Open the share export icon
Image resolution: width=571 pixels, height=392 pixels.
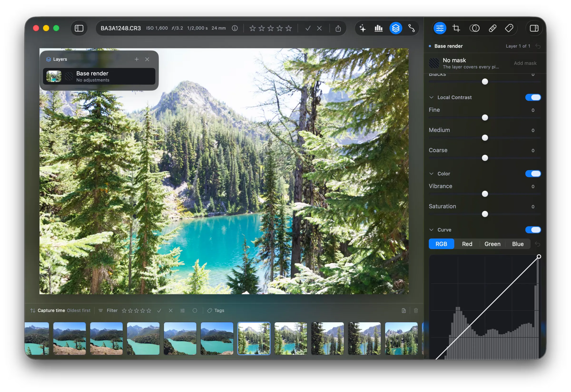(x=338, y=28)
